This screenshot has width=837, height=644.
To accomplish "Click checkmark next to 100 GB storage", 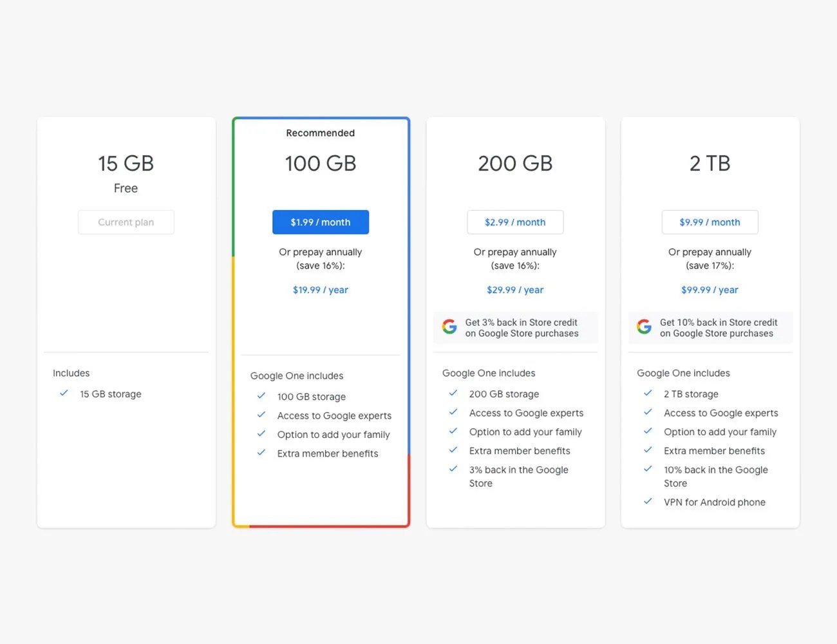I will 261,395.
